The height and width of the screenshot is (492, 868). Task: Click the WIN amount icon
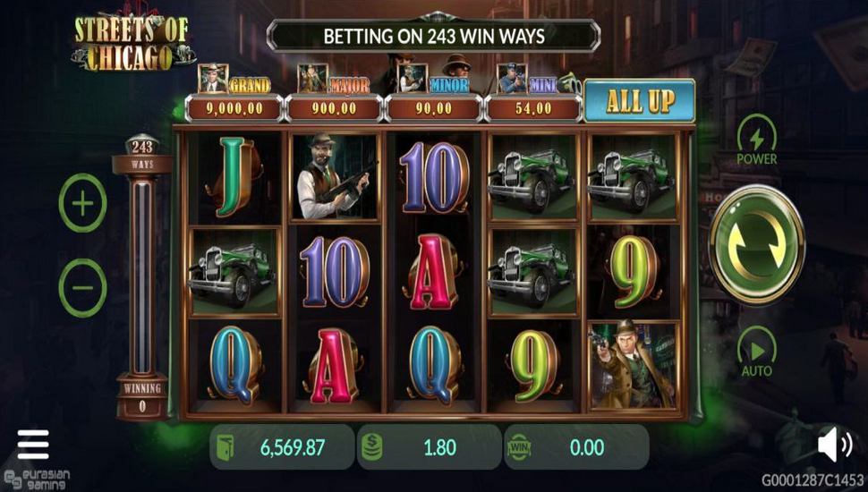tap(519, 447)
